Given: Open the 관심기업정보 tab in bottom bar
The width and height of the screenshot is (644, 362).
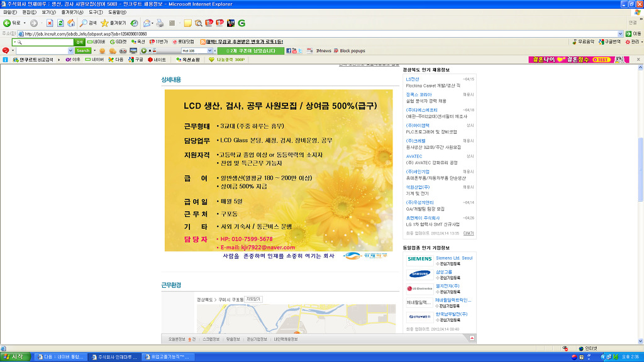Looking at the screenshot, I should pyautogui.click(x=257, y=339).
